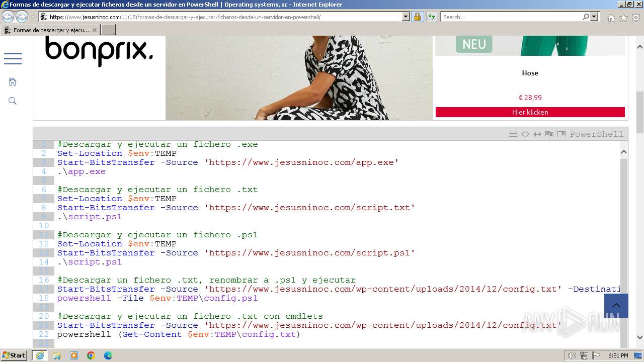Toggle code expand width arrows icon
The height and width of the screenshot is (362, 644).
pyautogui.click(x=537, y=134)
